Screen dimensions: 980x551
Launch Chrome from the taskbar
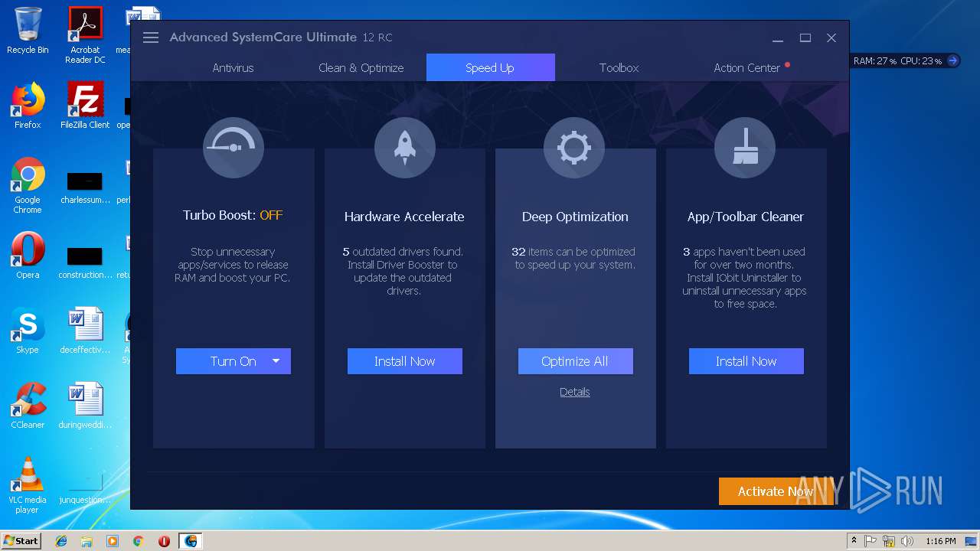coord(138,541)
